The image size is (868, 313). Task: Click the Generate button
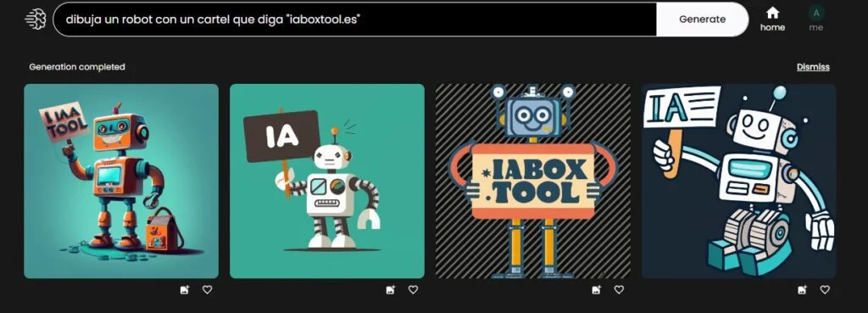(x=702, y=20)
